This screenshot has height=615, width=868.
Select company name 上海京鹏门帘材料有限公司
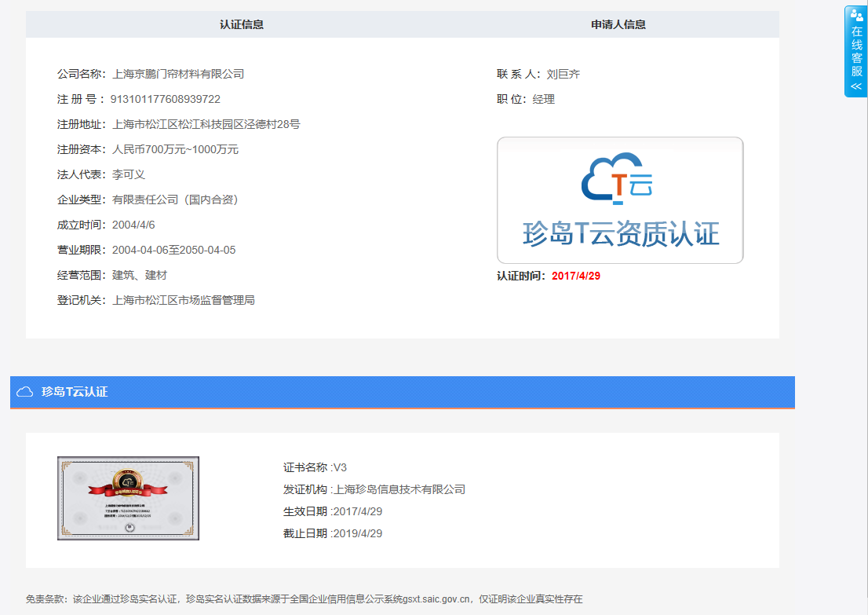pyautogui.click(x=178, y=75)
